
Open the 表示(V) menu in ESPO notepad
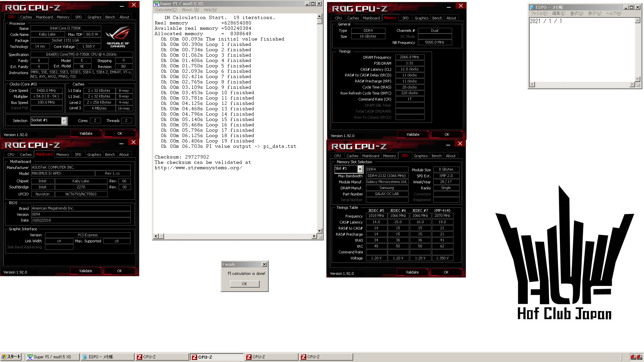tap(594, 13)
